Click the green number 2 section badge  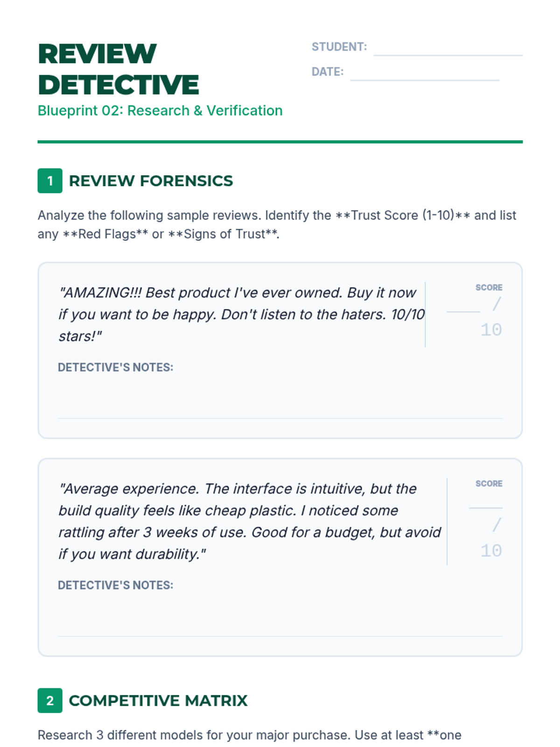(x=50, y=700)
